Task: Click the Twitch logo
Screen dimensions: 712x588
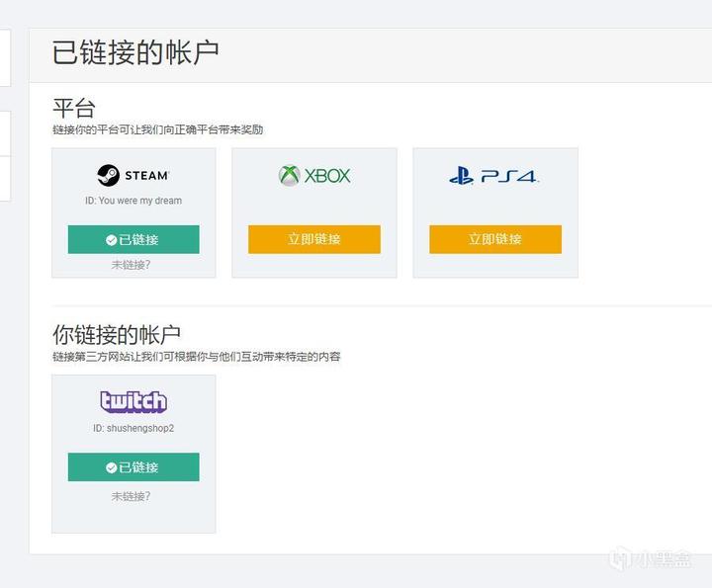Action: click(x=133, y=401)
